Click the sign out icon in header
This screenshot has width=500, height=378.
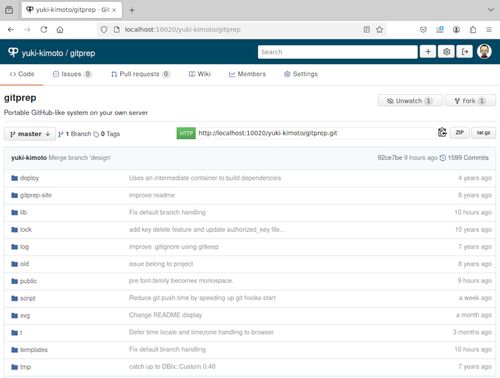(465, 52)
